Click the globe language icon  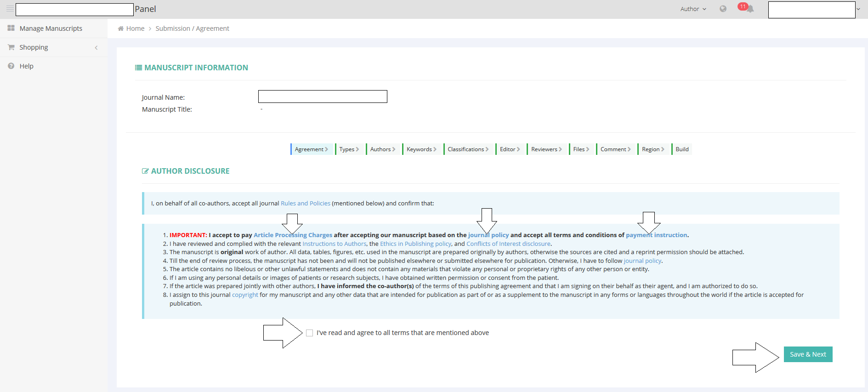point(723,9)
